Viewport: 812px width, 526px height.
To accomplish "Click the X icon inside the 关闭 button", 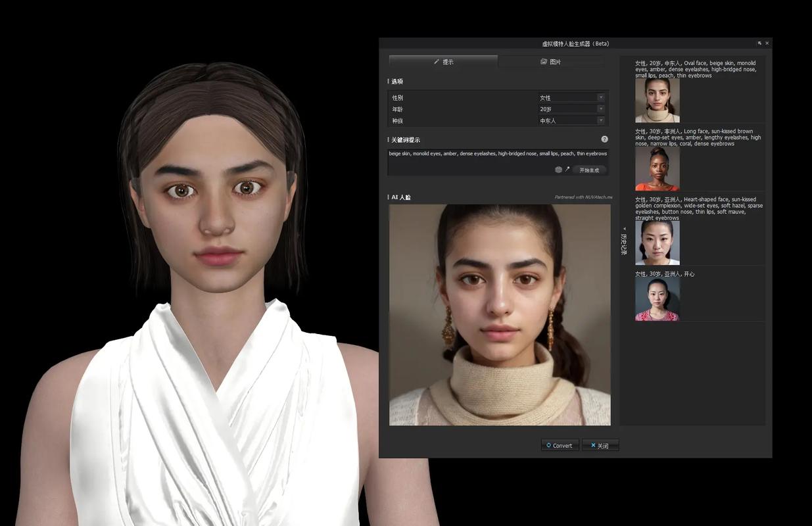I will (x=593, y=445).
